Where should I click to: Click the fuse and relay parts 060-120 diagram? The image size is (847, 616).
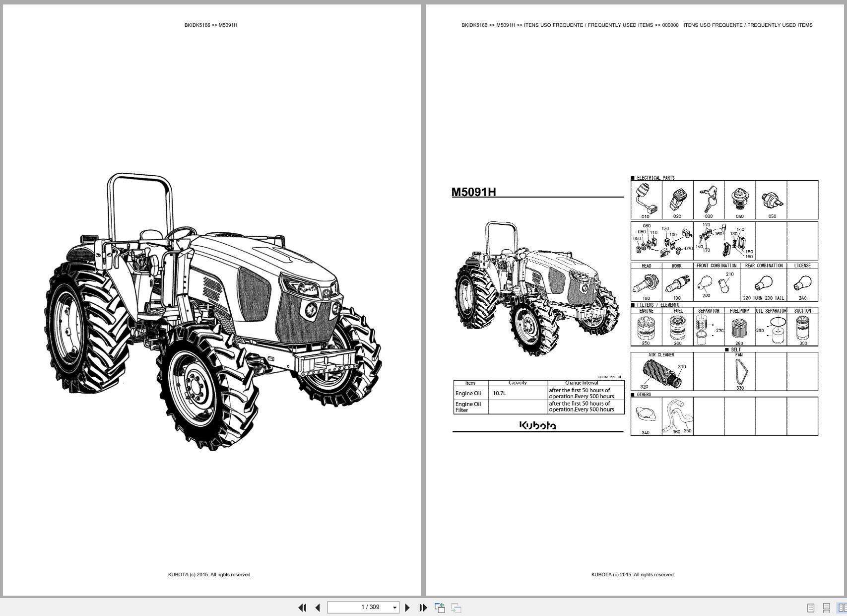pos(662,241)
